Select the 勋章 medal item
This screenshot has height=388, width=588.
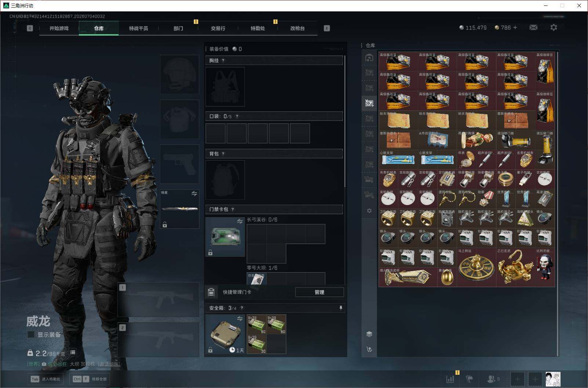[486, 199]
